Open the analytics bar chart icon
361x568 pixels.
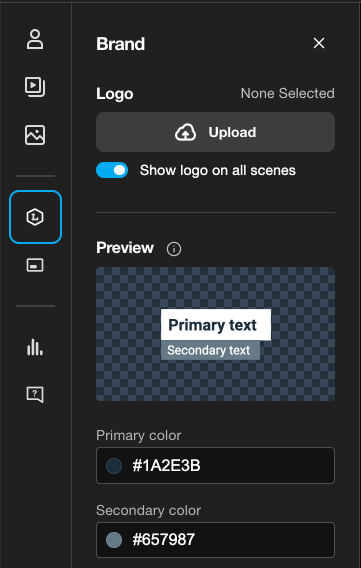click(35, 347)
